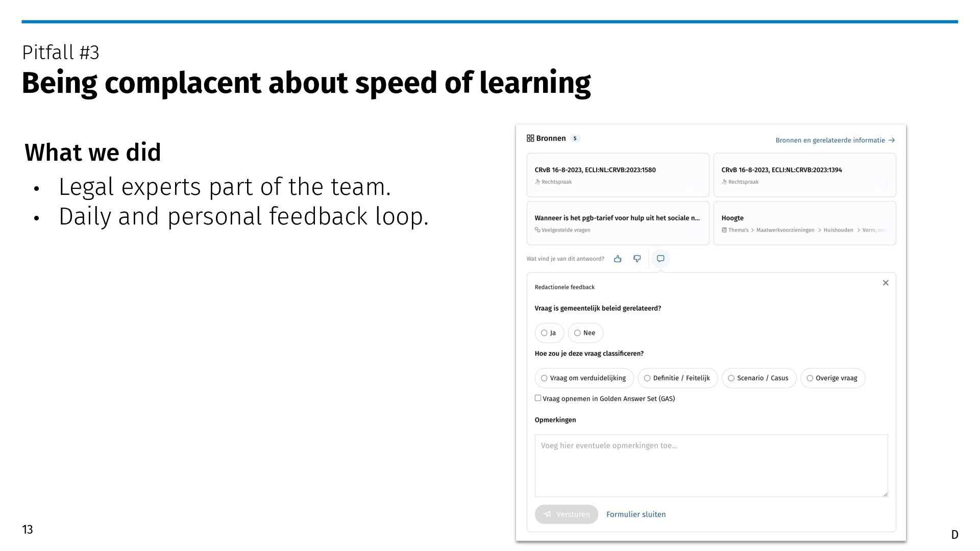Choose Vraag om verduidelijking classification
980x551 pixels.
click(544, 378)
